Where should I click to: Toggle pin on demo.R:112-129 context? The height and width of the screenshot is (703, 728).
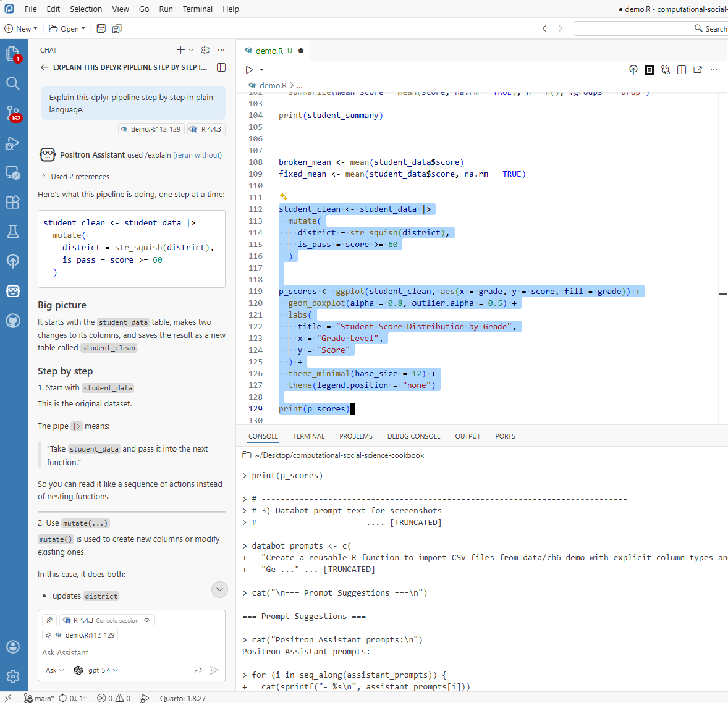click(48, 635)
